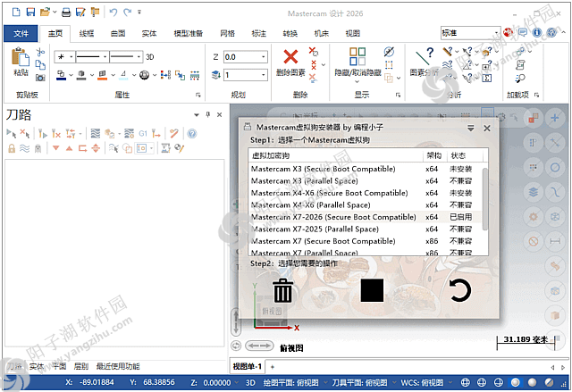572x392 pixels.
Task: Click the Paste (粘贴) icon
Action: pos(21,57)
